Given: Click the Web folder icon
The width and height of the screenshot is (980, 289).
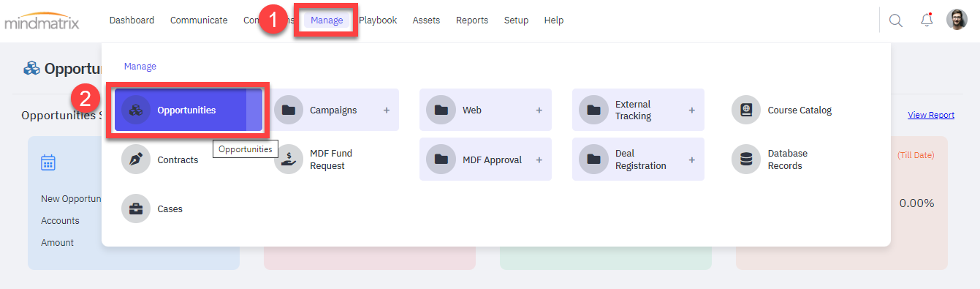Looking at the screenshot, I should 441,110.
